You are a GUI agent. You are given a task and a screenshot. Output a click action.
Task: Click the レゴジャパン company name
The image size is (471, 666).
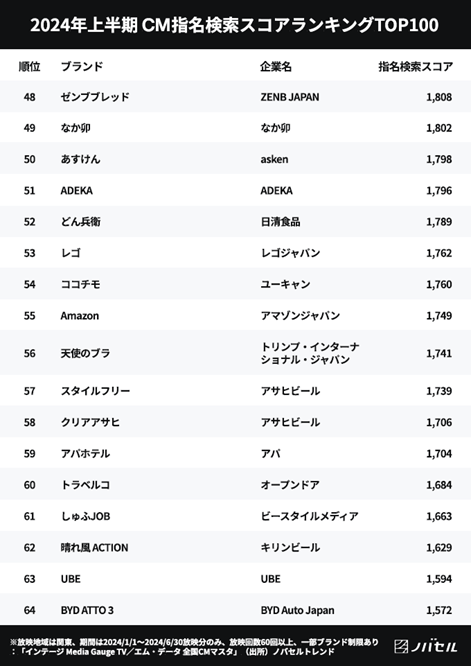tap(290, 253)
